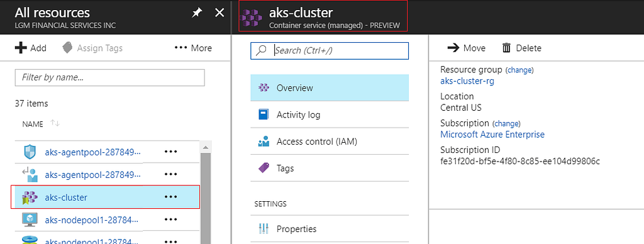Screen dimensions: 644x244
Task: Click the virtual machine icon of aks-nodepool1
Action: pyautogui.click(x=30, y=219)
